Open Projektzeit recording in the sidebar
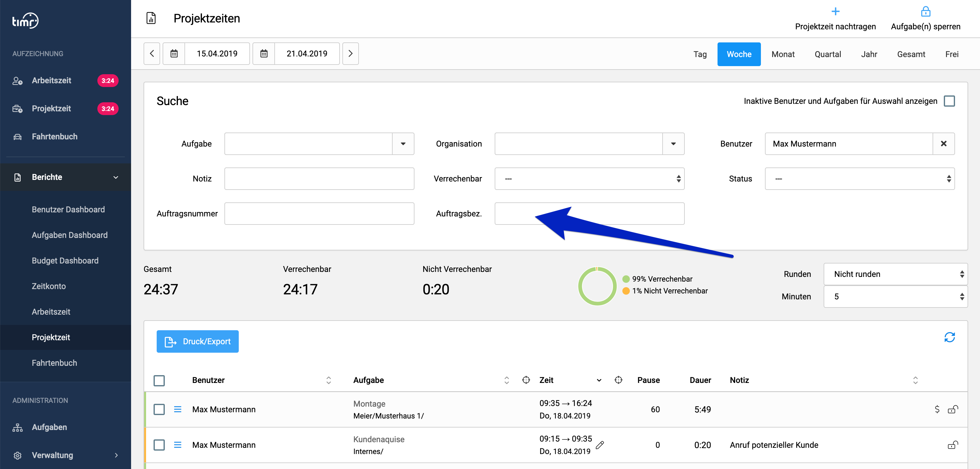 (51, 109)
